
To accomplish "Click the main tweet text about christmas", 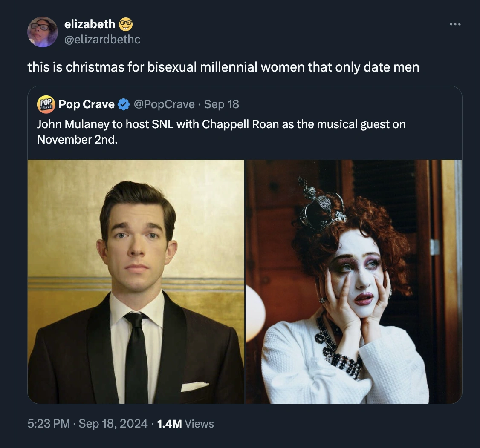I will click(x=223, y=67).
